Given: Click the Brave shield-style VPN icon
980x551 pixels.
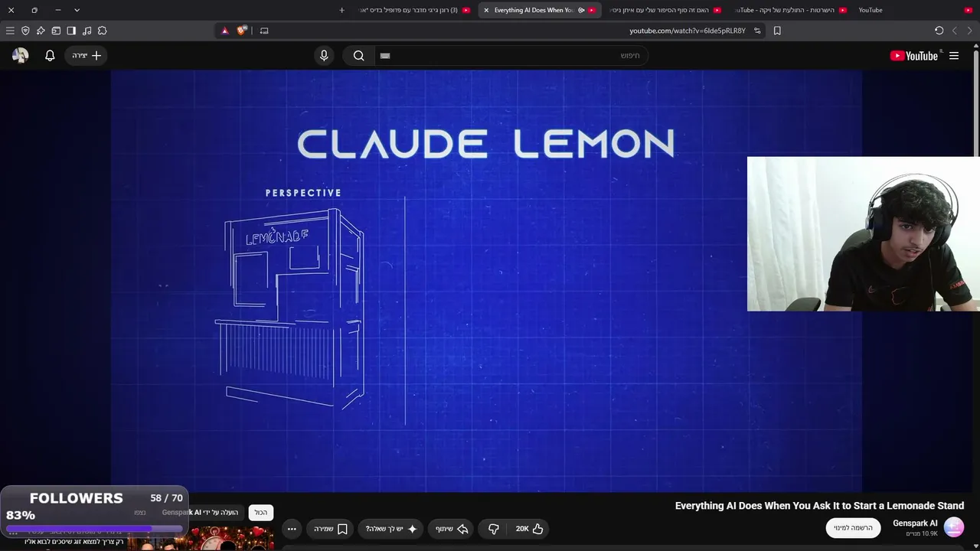Looking at the screenshot, I should (25, 31).
